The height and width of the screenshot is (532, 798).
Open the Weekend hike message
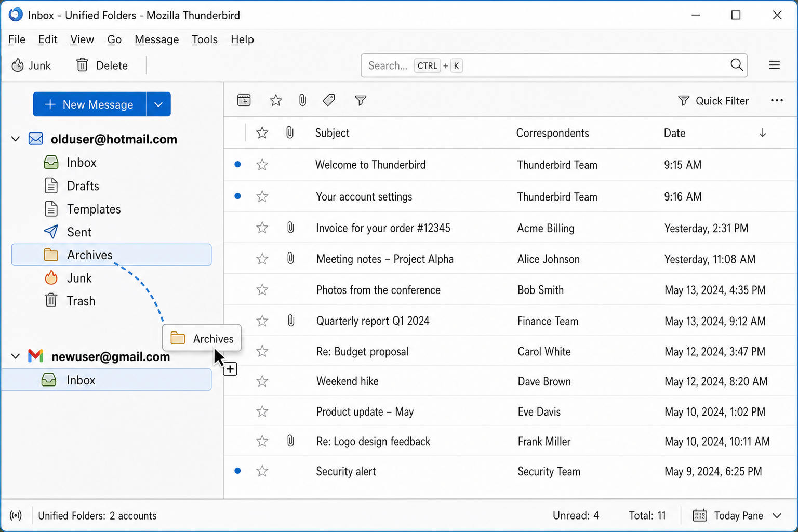348,381
